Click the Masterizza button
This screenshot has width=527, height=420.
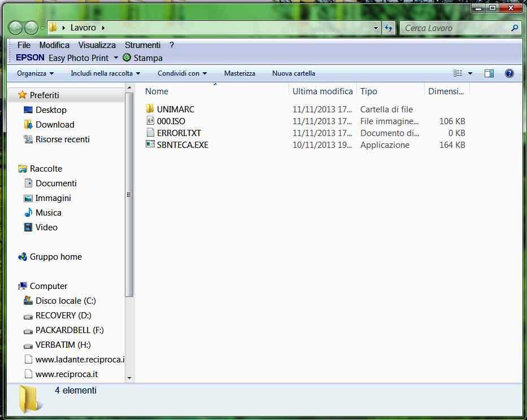pos(239,73)
